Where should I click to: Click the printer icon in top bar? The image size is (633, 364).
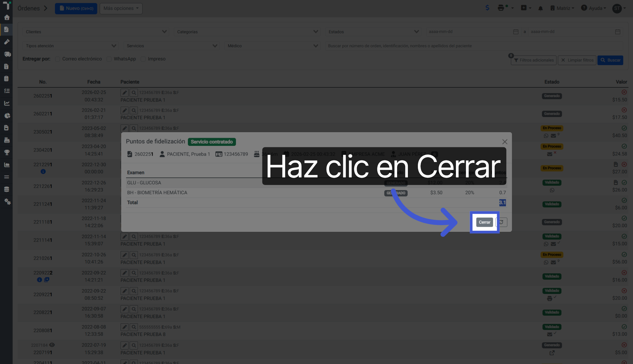pos(501,8)
